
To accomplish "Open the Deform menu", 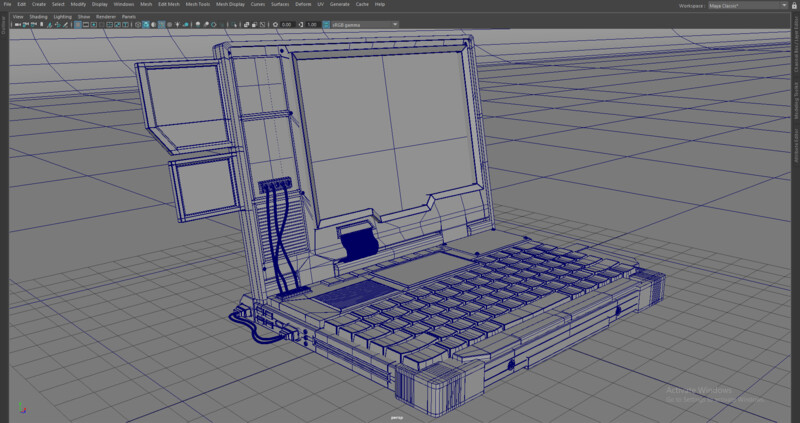I will 303,4.
